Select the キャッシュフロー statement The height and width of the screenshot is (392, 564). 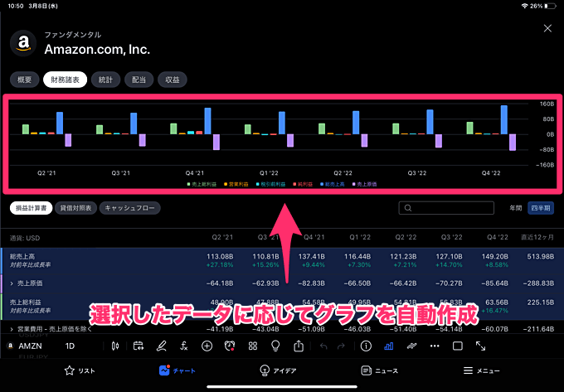pyautogui.click(x=129, y=208)
